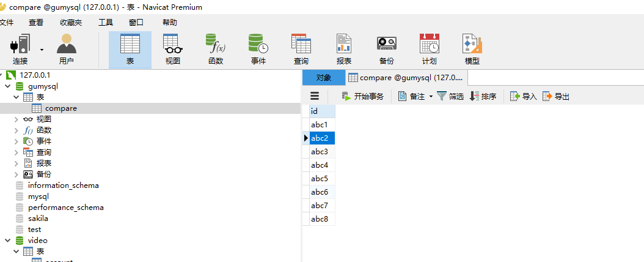The width and height of the screenshot is (644, 262).
Task: Expand the 报表 node under gumysql
Action: [16, 163]
